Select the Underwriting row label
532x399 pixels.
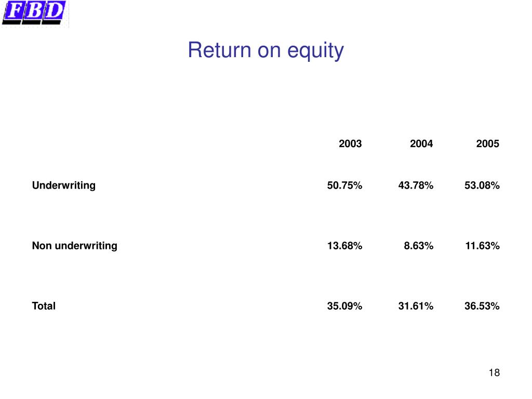[x=64, y=185]
